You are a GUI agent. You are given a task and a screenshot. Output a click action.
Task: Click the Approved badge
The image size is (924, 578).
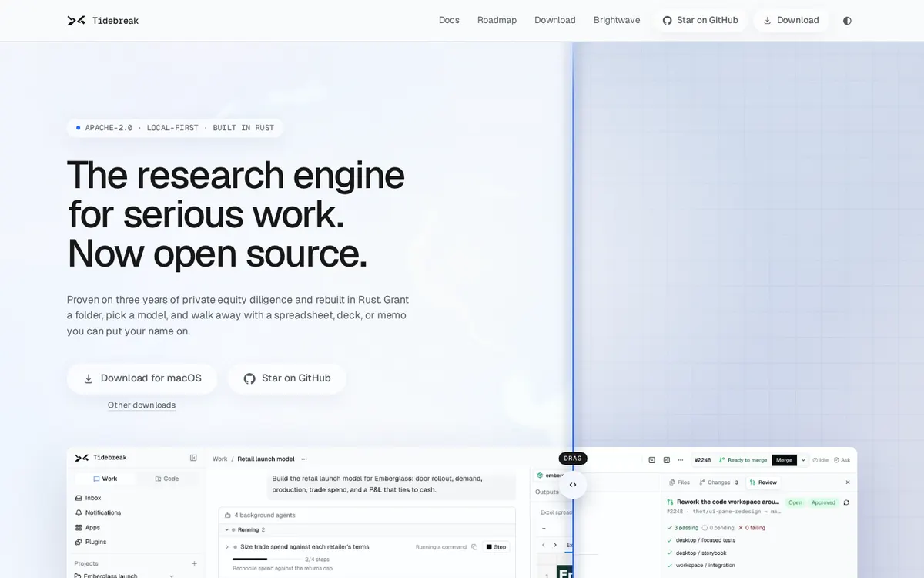point(823,502)
